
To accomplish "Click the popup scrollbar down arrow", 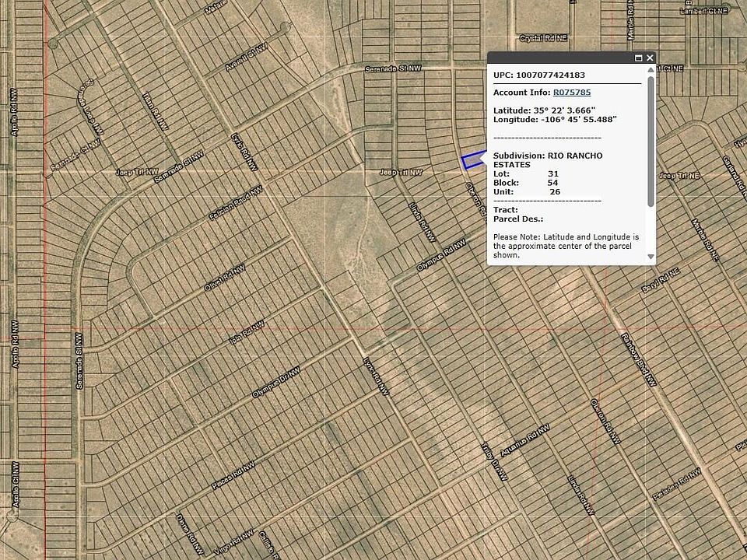I will [651, 257].
